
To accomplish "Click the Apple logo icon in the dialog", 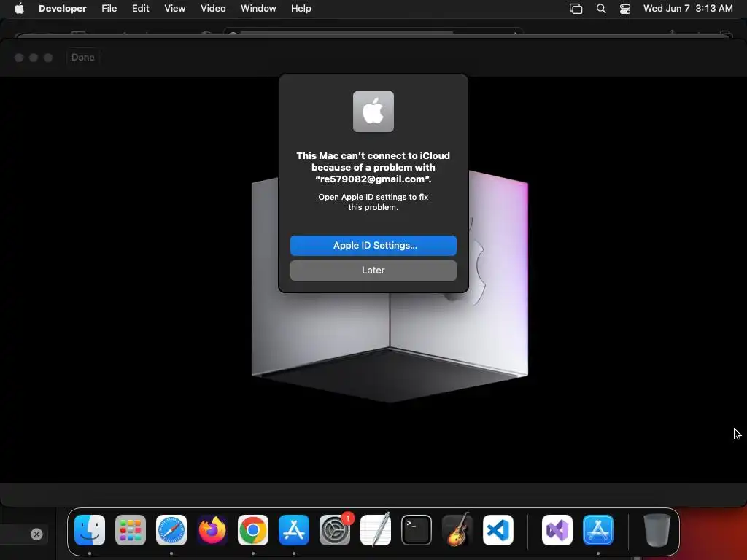I will click(373, 112).
